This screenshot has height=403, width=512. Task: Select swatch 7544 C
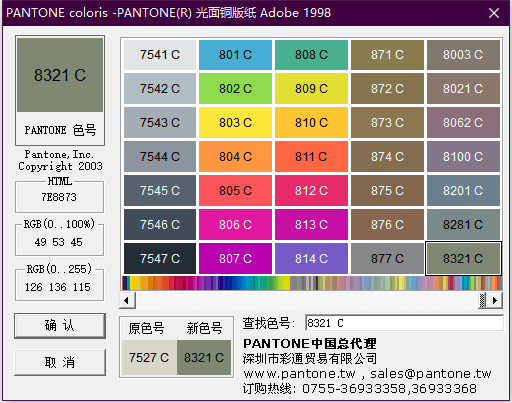(x=160, y=157)
